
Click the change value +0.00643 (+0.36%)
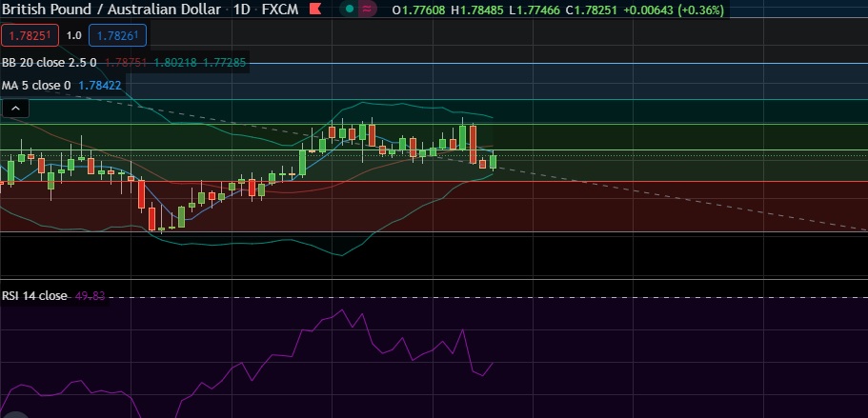click(x=673, y=10)
